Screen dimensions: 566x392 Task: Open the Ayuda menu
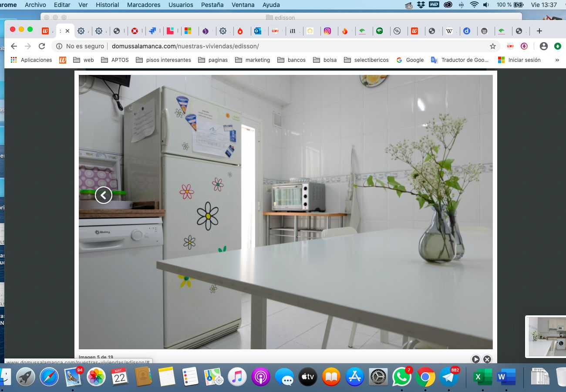tap(271, 5)
